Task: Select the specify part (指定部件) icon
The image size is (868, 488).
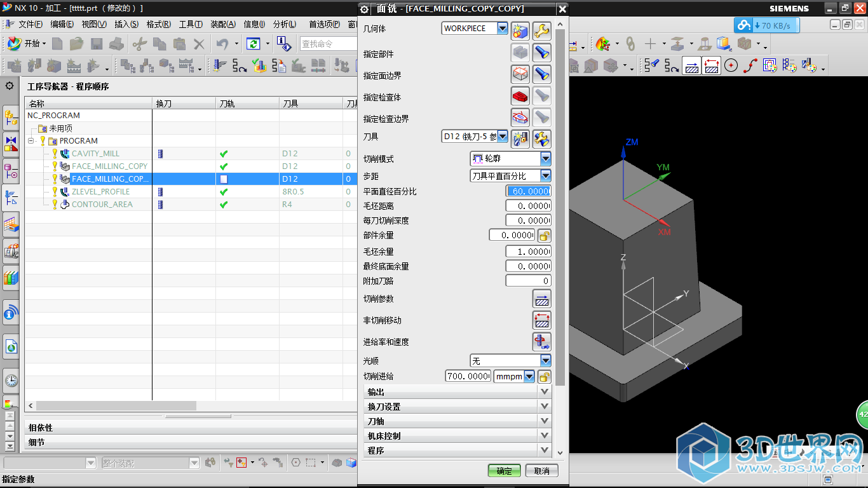Action: pos(520,53)
